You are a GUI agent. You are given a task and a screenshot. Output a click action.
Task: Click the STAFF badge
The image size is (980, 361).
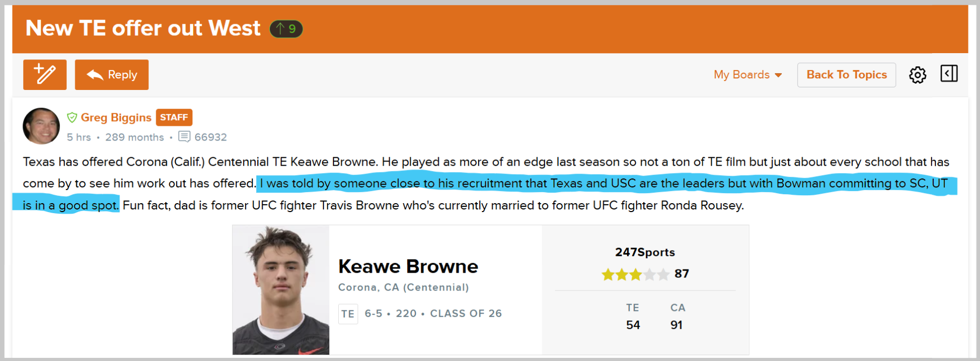coord(174,117)
